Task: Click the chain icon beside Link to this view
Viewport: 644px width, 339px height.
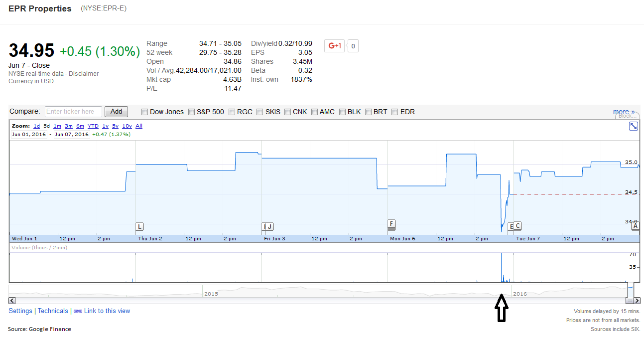Action: click(x=78, y=311)
